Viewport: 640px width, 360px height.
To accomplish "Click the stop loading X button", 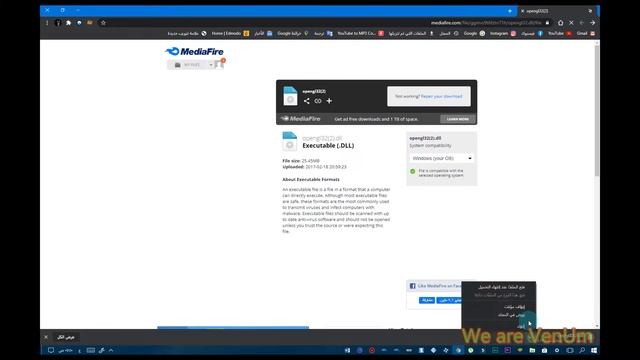I will tap(571, 23).
